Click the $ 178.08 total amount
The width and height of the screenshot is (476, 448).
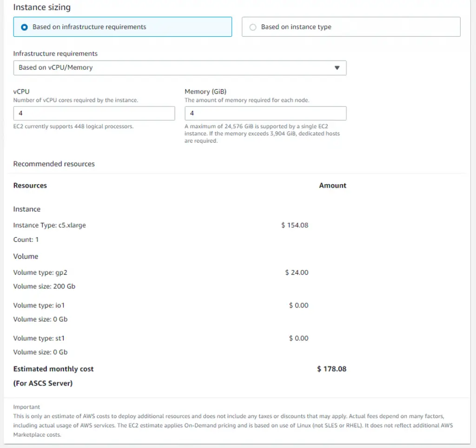(331, 369)
